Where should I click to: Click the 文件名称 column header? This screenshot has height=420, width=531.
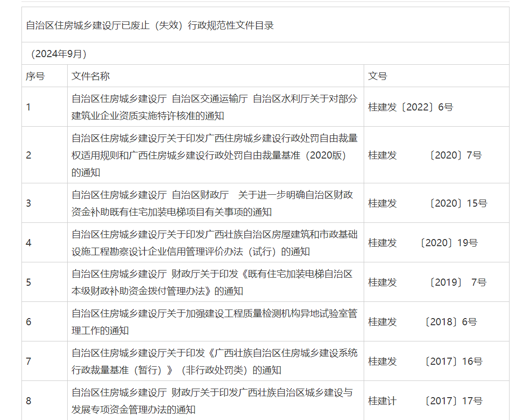click(91, 76)
